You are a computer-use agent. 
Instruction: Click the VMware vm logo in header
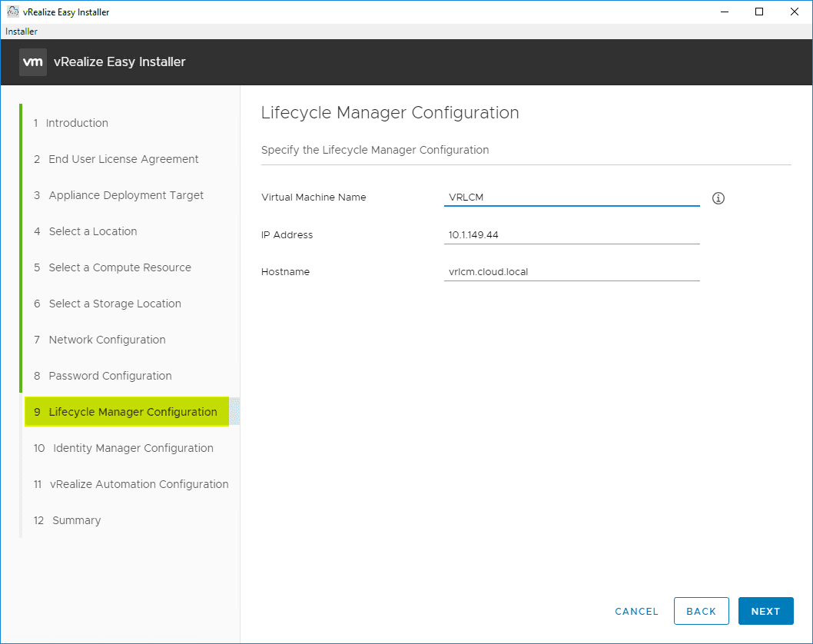(33, 62)
